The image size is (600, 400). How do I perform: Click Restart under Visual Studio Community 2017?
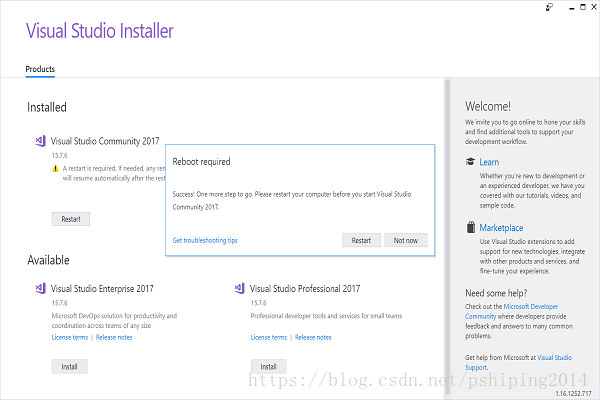pyautogui.click(x=71, y=219)
